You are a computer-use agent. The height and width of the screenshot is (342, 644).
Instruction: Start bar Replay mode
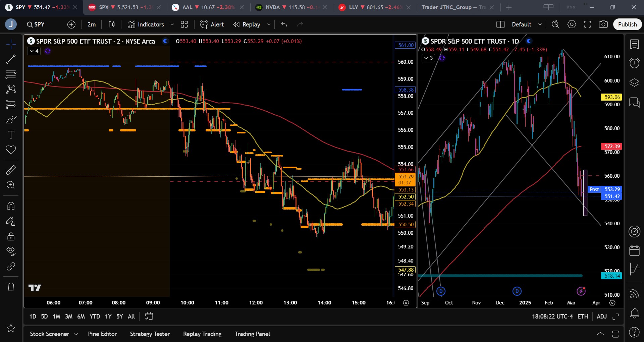[247, 24]
